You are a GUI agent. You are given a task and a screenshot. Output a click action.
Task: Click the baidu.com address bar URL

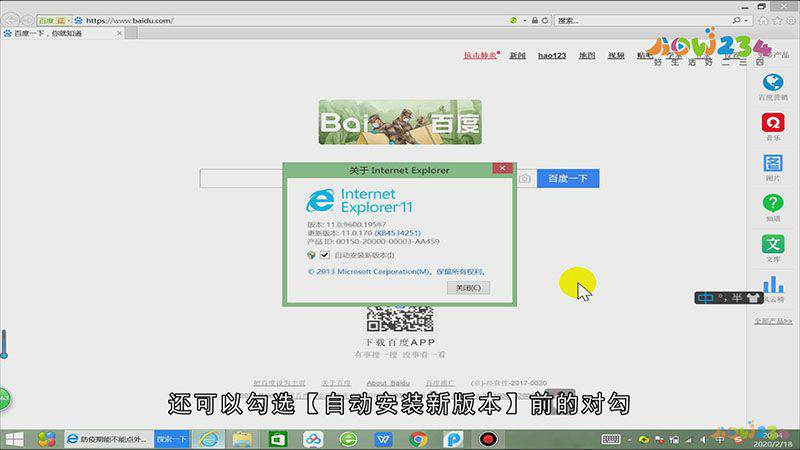[130, 20]
